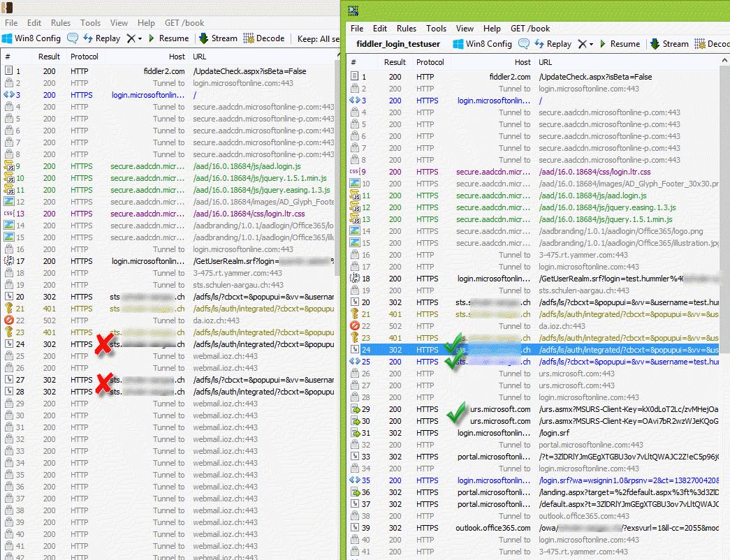Toggle Decode in the left window toolbar
Screen dimensions: 730x560
pos(264,38)
